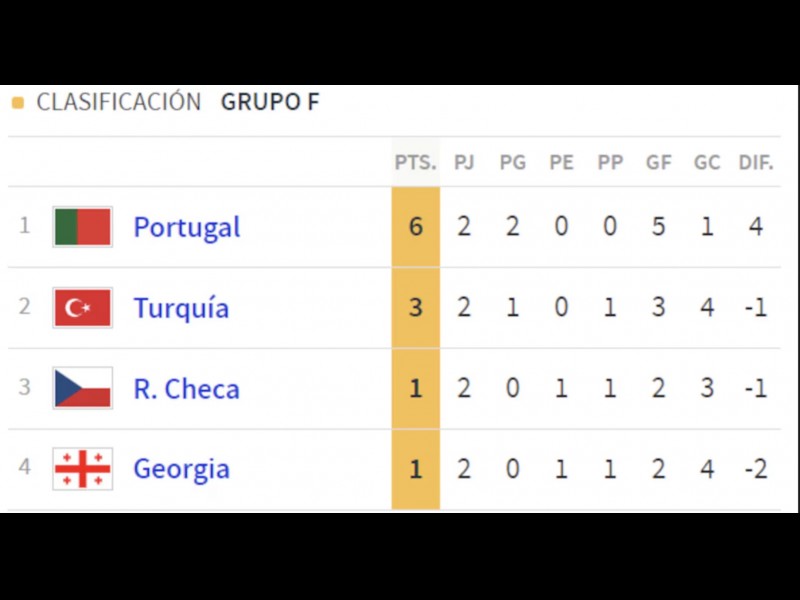Image resolution: width=800 pixels, height=600 pixels.
Task: Open the R. Checa team link
Action: pyautogui.click(x=186, y=388)
